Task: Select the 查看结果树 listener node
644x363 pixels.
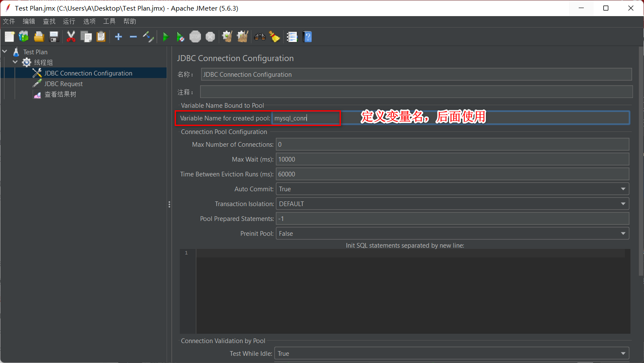Action: pyautogui.click(x=60, y=94)
